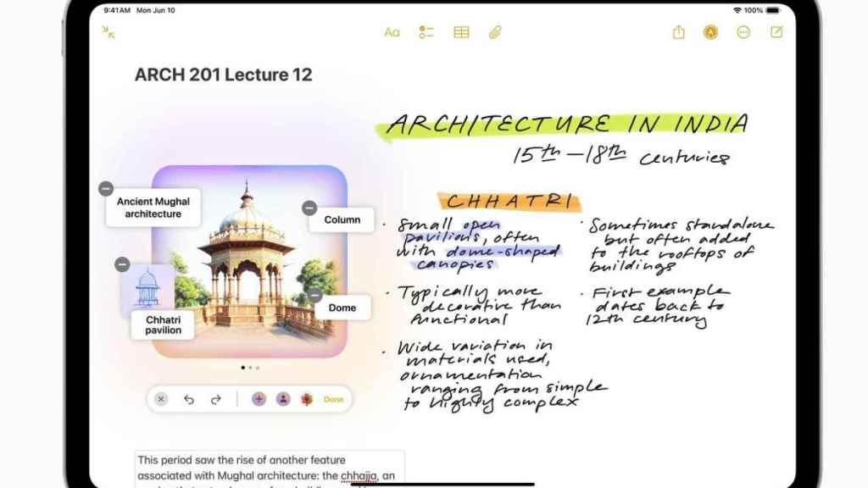
Task: Open the Aa text format options
Action: pyautogui.click(x=392, y=32)
